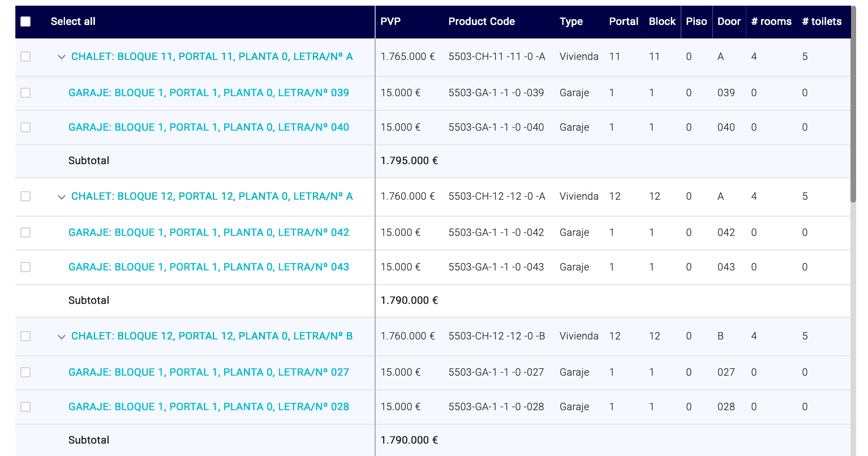The width and height of the screenshot is (868, 456).
Task: Click the Door value 028
Action: (726, 407)
